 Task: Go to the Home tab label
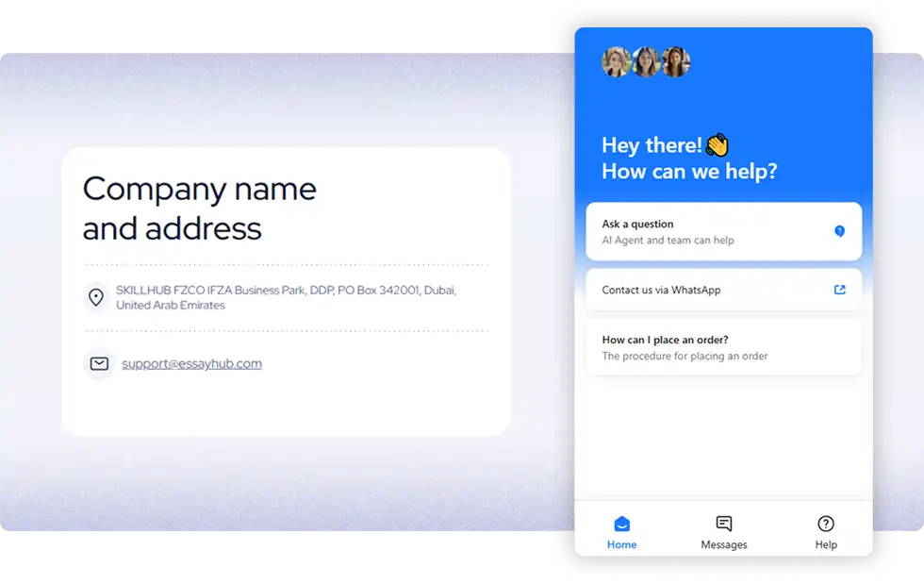click(x=621, y=544)
